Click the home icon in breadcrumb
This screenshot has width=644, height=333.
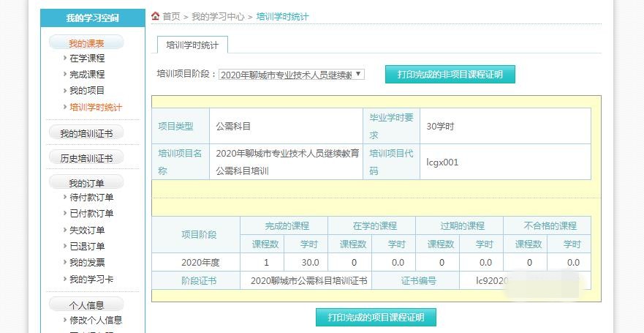point(155,16)
